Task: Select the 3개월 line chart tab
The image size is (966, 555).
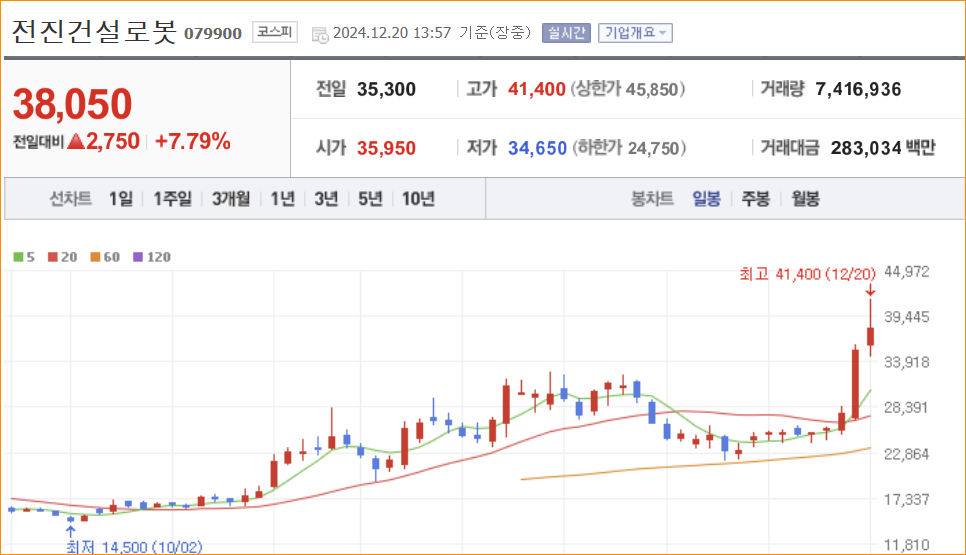Action: [x=231, y=198]
